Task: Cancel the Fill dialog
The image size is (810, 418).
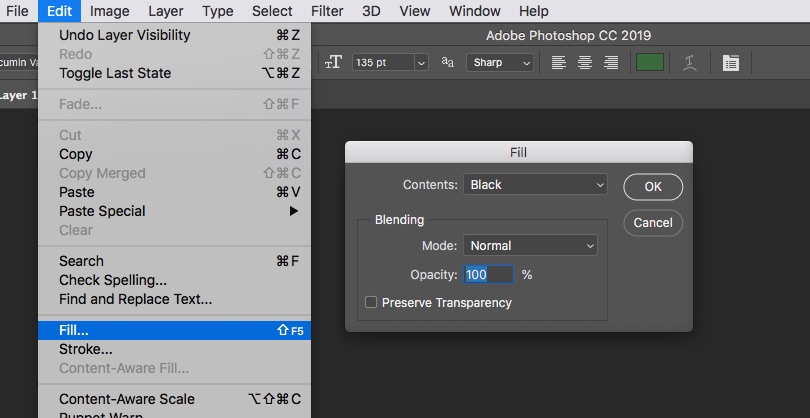Action: click(x=652, y=222)
